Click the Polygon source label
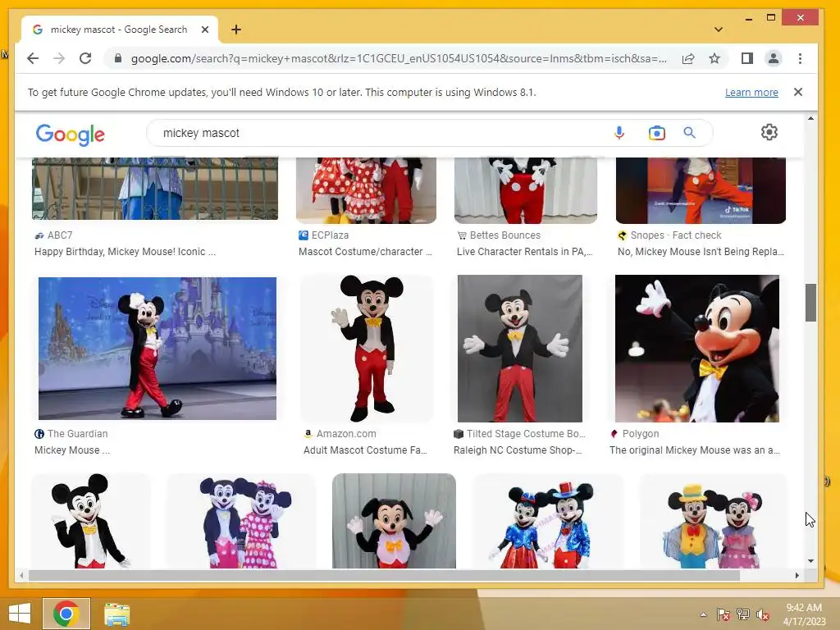840x630 pixels. (x=640, y=433)
